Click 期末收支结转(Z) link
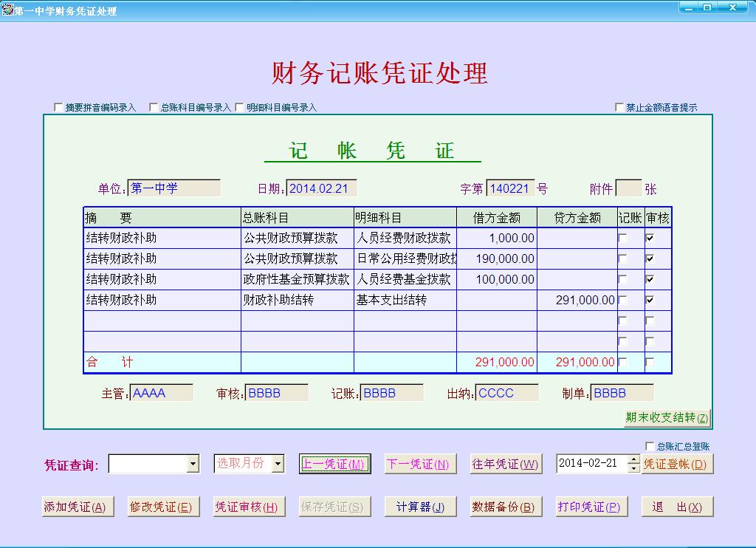This screenshot has width=756, height=548. click(x=667, y=417)
